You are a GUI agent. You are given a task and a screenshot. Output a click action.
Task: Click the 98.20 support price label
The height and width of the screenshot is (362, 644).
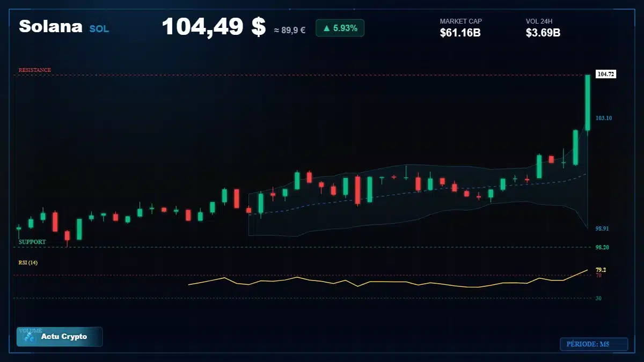coord(602,247)
